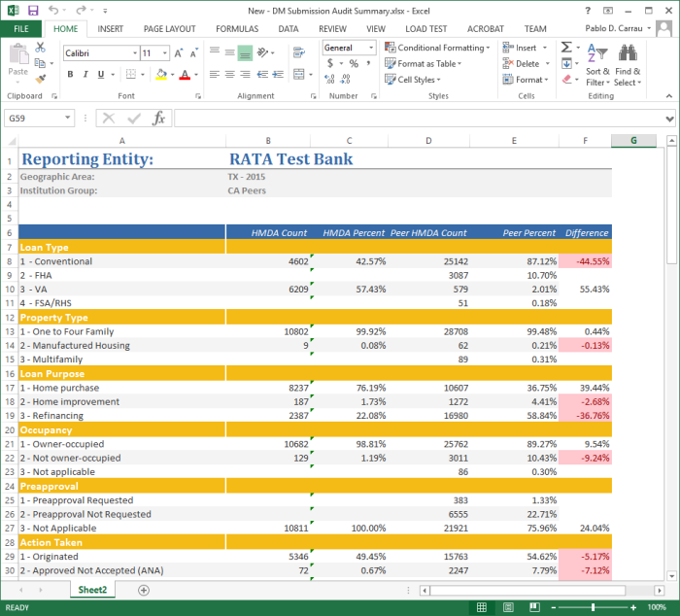Viewport: 680px width, 616px height.
Task: Click inside the formula bar input
Action: [x=419, y=118]
